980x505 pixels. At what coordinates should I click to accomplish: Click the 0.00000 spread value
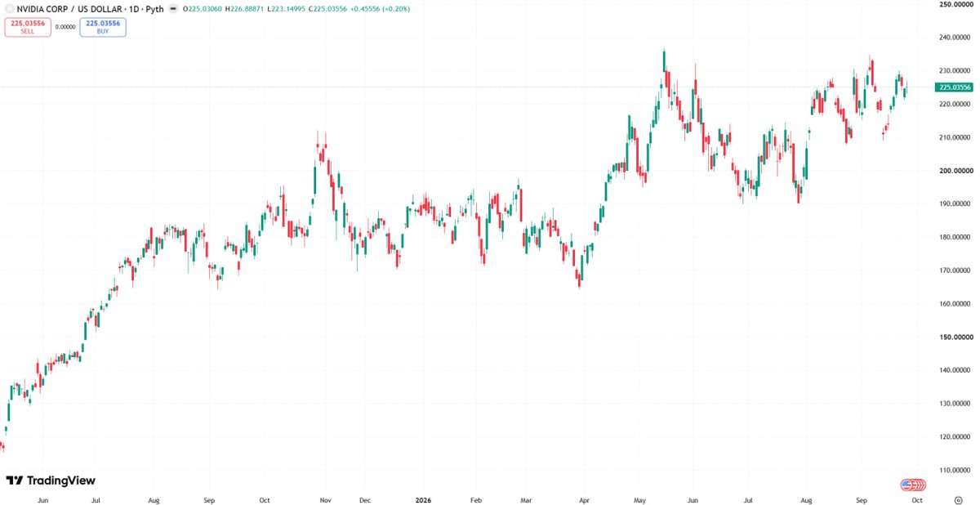pyautogui.click(x=65, y=27)
